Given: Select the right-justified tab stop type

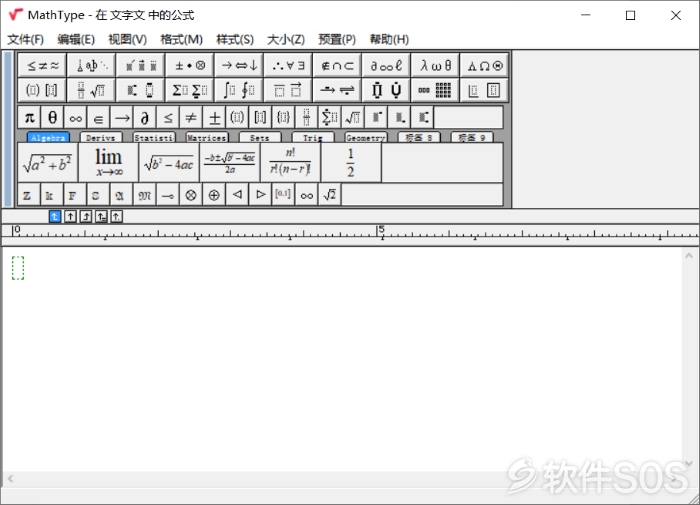Looking at the screenshot, I should coord(86,217).
